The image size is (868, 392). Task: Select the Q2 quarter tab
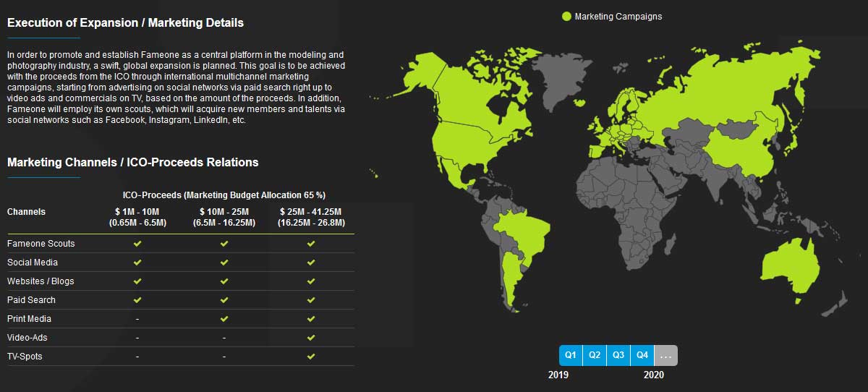pyautogui.click(x=595, y=355)
